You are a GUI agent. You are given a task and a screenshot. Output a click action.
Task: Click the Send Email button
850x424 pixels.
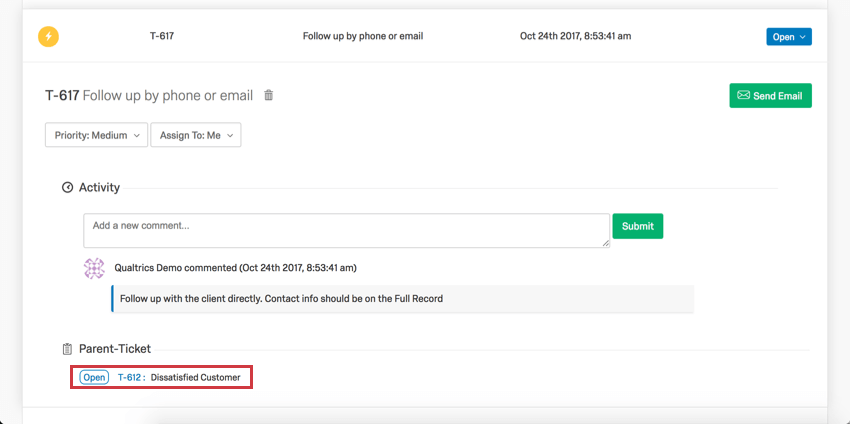pos(770,95)
